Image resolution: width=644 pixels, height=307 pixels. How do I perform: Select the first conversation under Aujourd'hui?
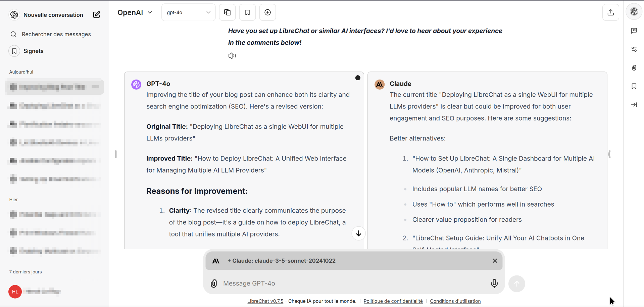[54, 87]
